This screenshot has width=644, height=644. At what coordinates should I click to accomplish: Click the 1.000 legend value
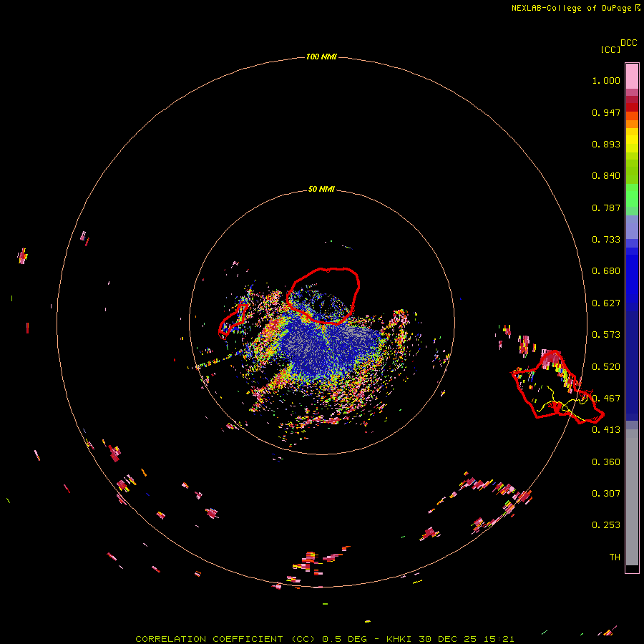(x=606, y=80)
